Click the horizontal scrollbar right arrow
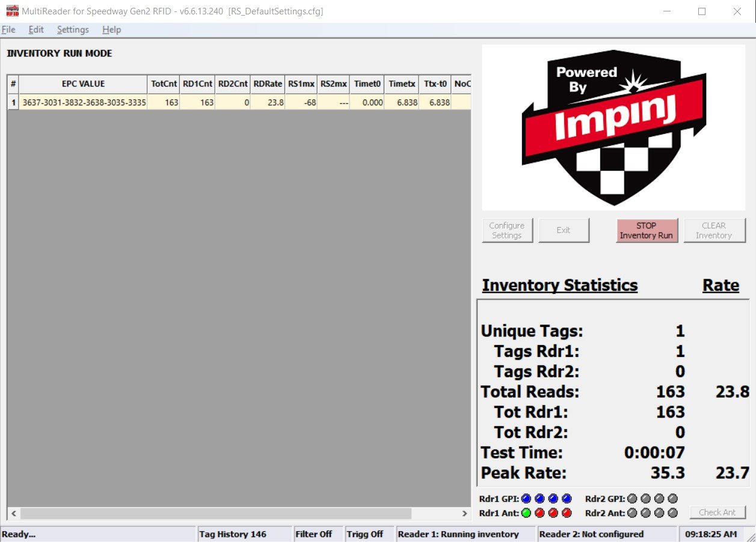Screen dimensions: 756x542 (464, 514)
